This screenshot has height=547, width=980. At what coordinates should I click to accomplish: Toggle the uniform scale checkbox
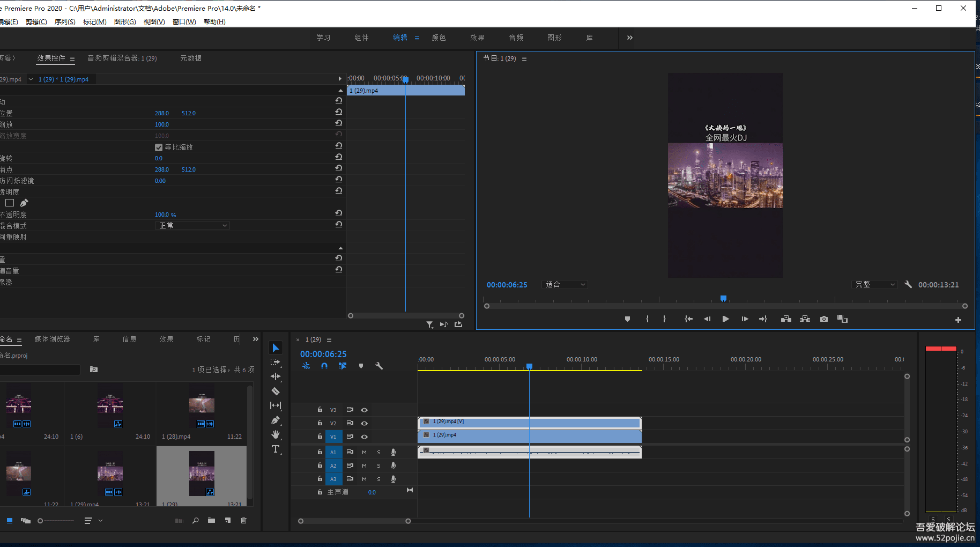click(x=159, y=147)
